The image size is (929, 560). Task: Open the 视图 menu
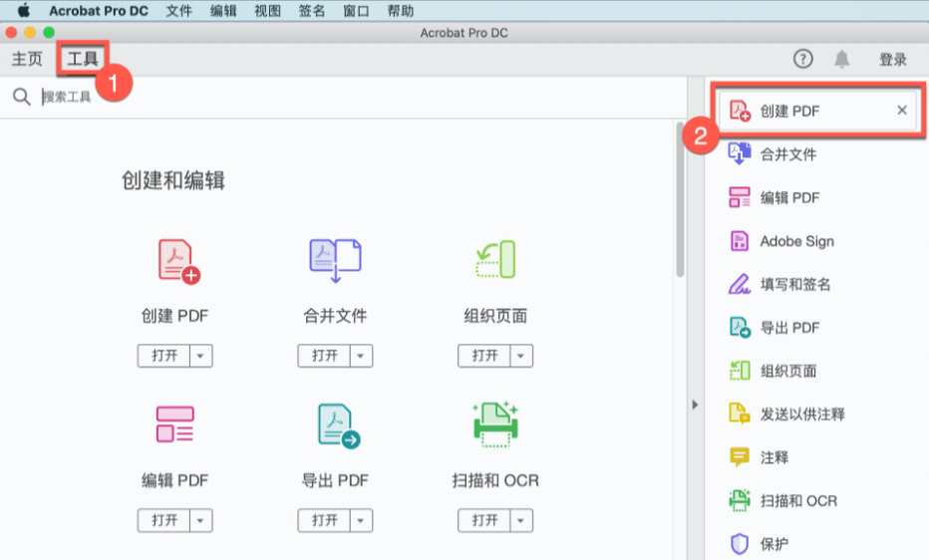267,11
